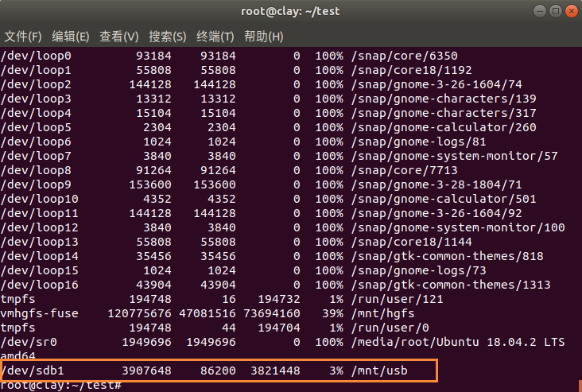Click the vmhgfs-fuse filesystem name
Image resolution: width=582 pixels, height=392 pixels.
tap(40, 313)
